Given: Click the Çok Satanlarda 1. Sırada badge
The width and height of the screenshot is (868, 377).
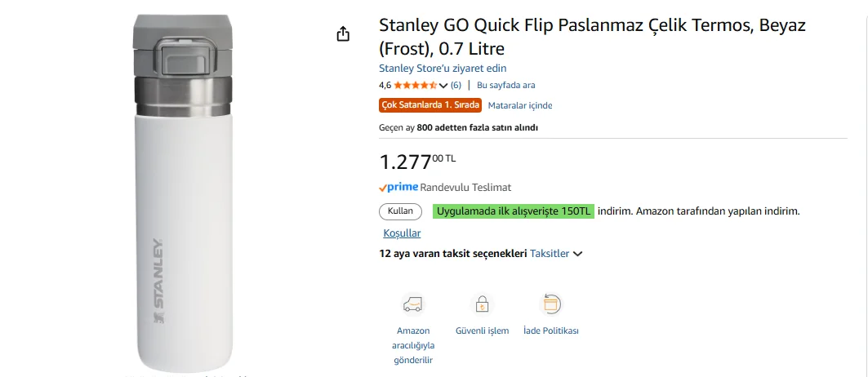Looking at the screenshot, I should [430, 105].
